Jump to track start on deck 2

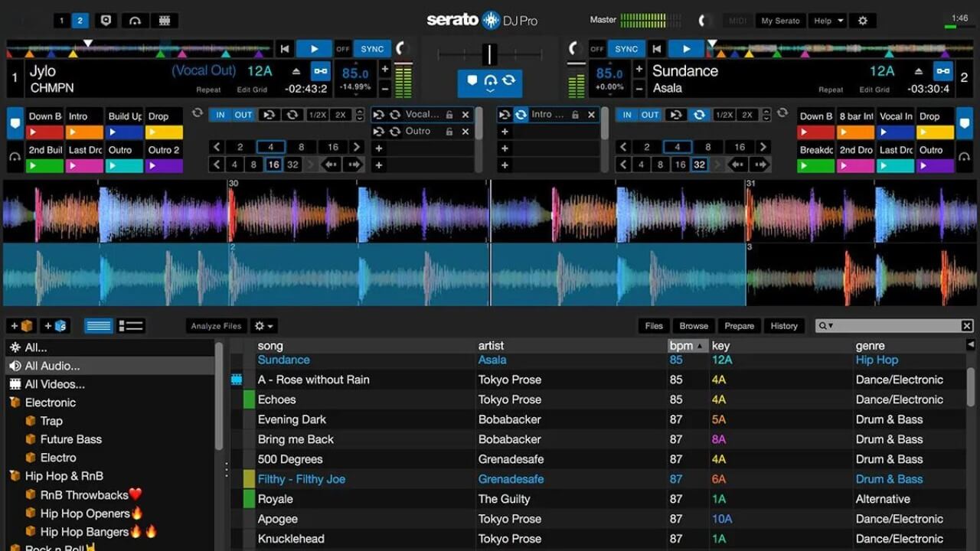(656, 49)
